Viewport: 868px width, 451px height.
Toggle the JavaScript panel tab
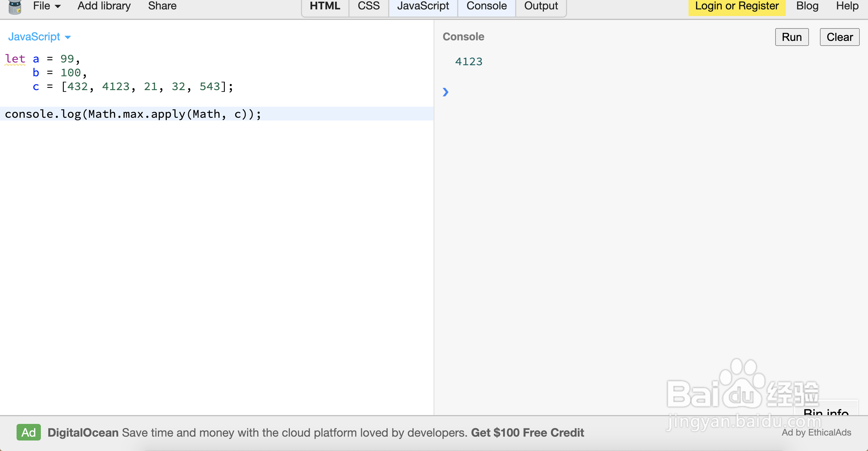tap(423, 6)
